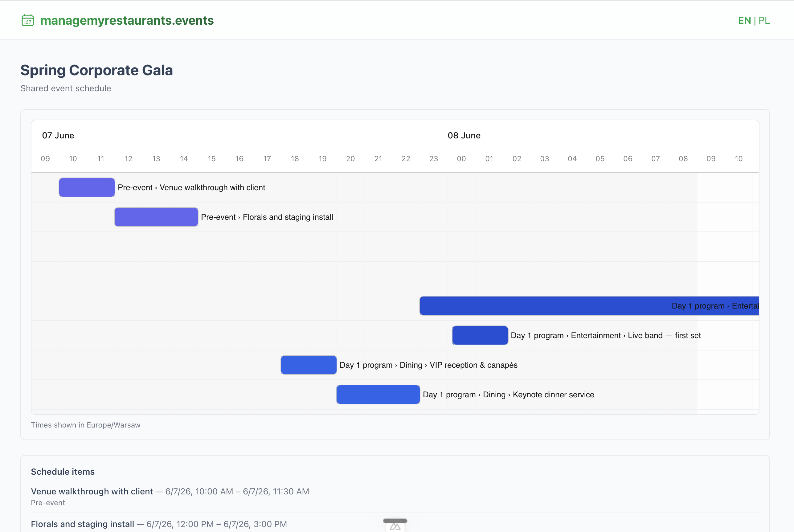This screenshot has width=794, height=532.
Task: Select the VIP reception & canapés bar
Action: point(309,365)
